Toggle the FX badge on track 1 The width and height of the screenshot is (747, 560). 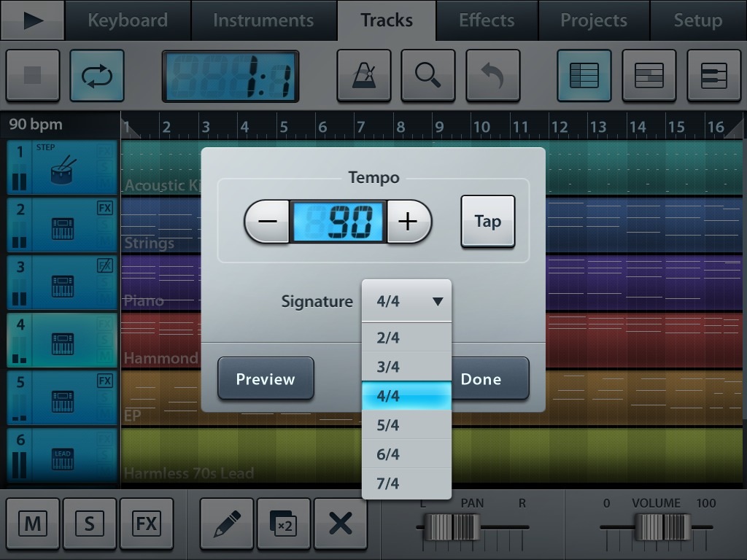(105, 151)
